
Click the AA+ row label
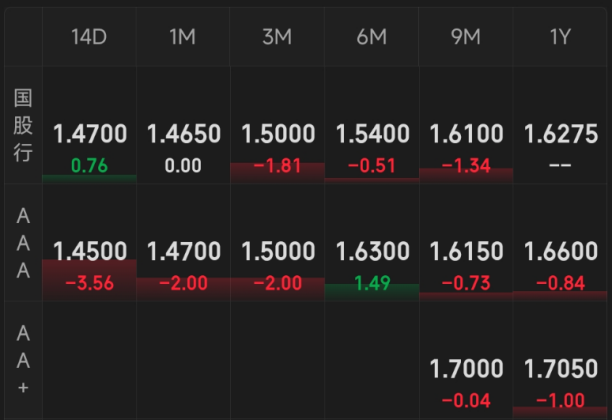tap(23, 360)
